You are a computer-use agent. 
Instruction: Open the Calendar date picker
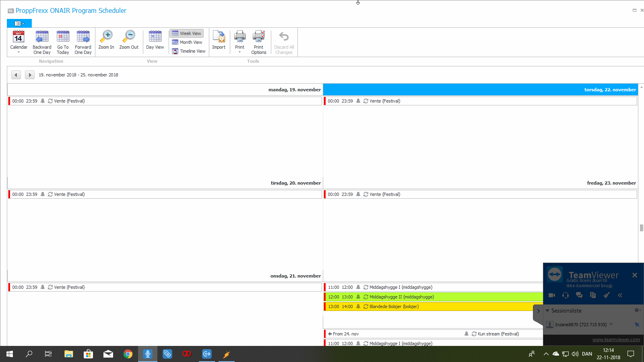[19, 42]
